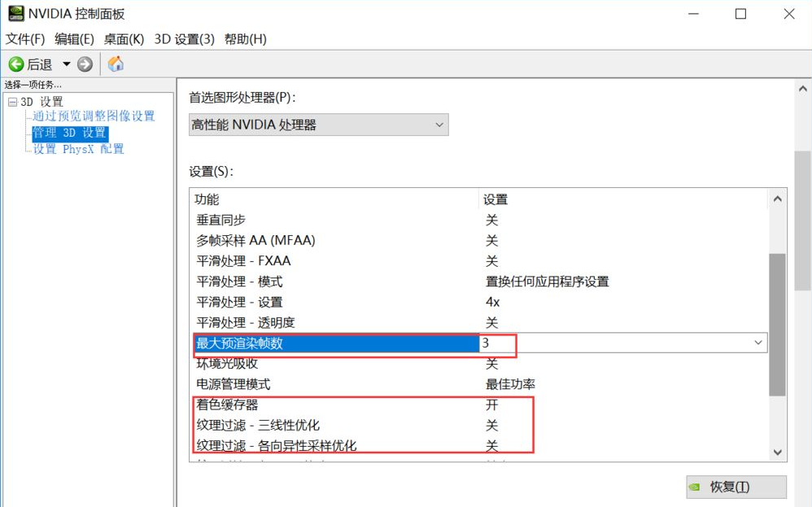
Task: Open the 桌面(K) menu
Action: click(124, 39)
